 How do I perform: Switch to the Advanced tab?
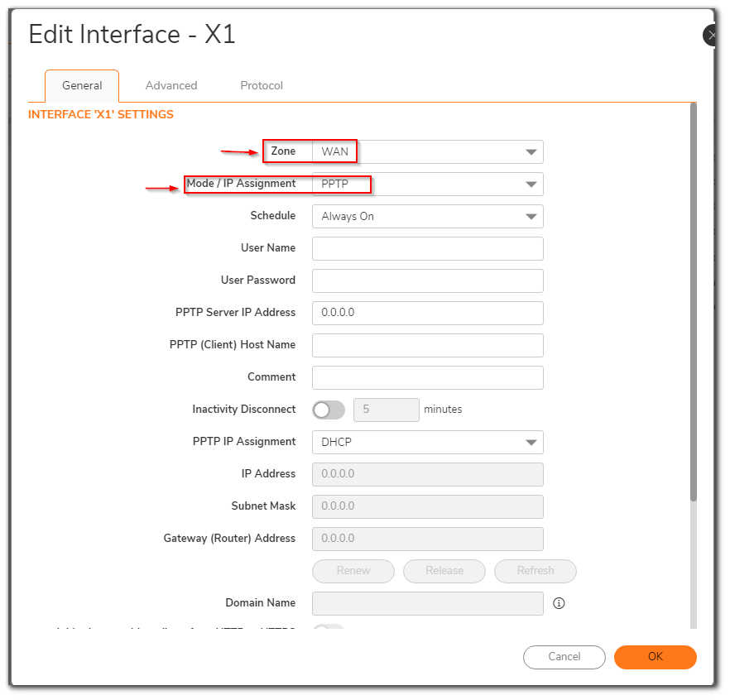pos(170,86)
